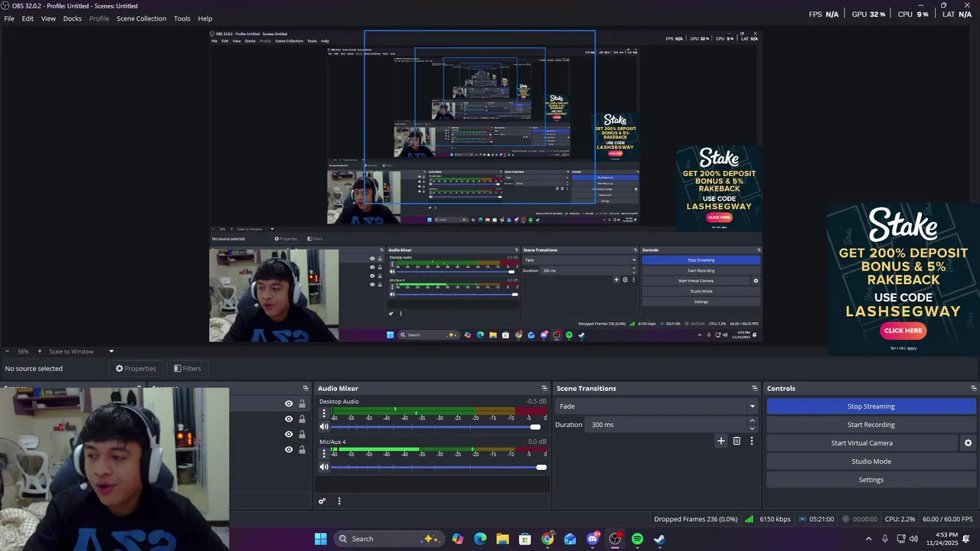Decrease transition duration with down arrow
Screen dimensions: 980x551
[752, 428]
